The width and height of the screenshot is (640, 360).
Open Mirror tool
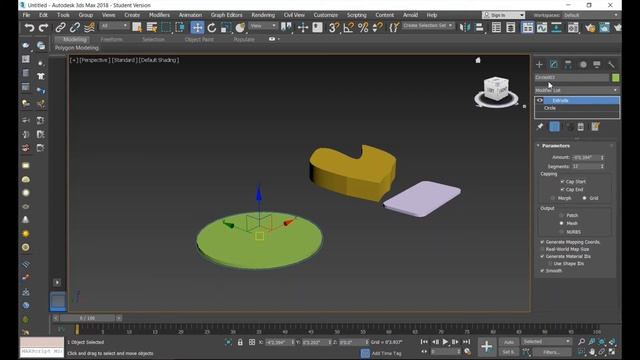click(x=464, y=28)
